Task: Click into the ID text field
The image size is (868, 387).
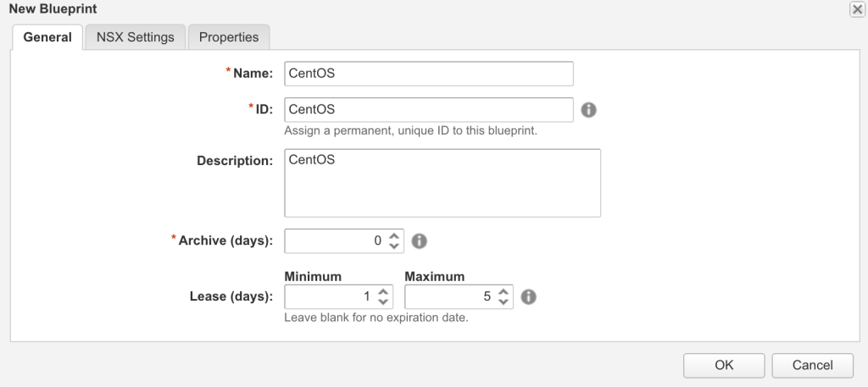Action: [429, 110]
